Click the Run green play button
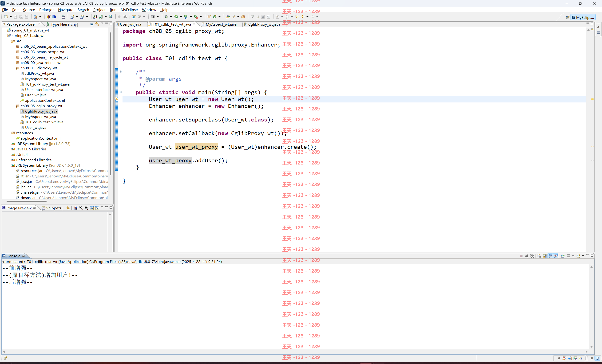The height and width of the screenshot is (364, 602). [176, 17]
